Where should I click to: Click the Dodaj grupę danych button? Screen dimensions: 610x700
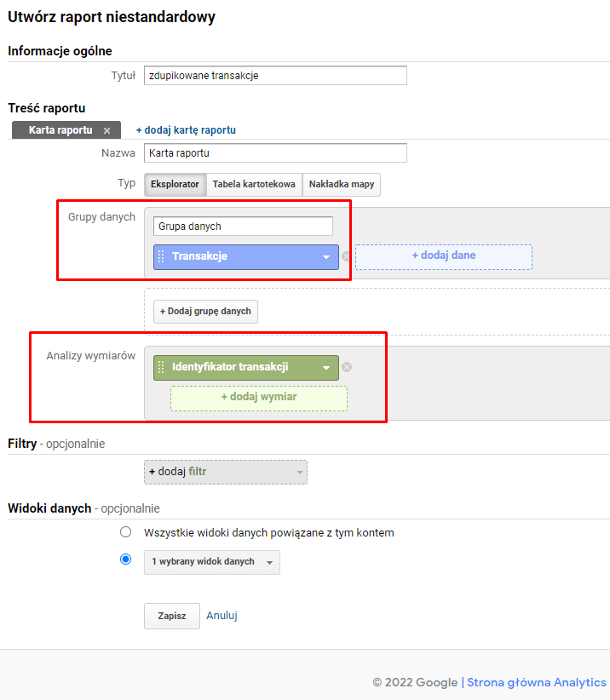coord(205,312)
